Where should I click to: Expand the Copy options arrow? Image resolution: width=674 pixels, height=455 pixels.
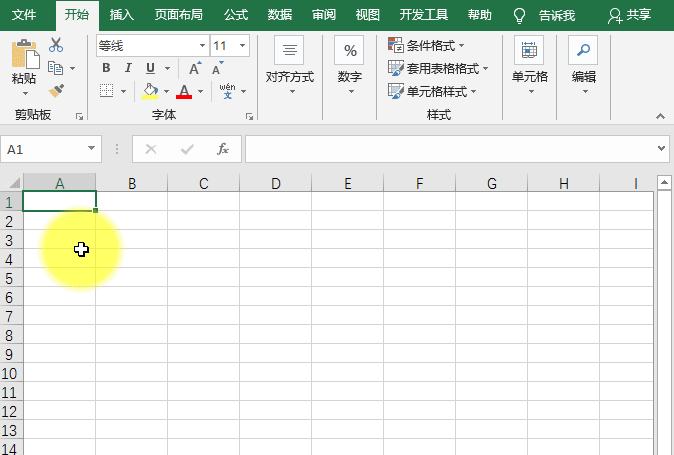pyautogui.click(x=72, y=68)
